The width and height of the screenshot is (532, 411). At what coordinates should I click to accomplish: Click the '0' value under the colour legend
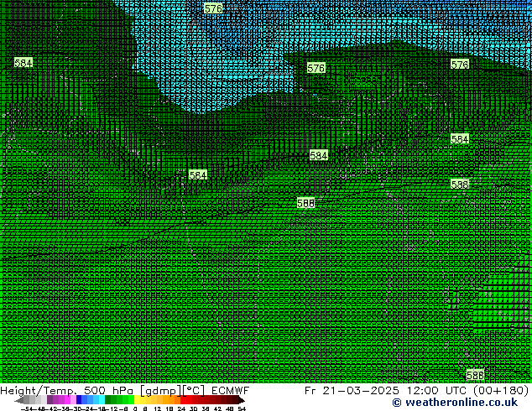point(135,408)
